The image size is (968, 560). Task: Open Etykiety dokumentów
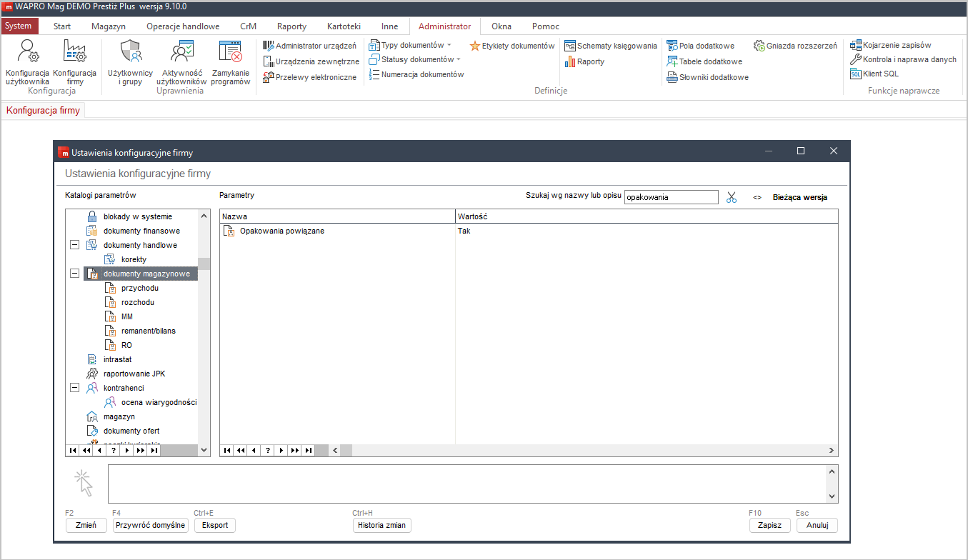click(x=512, y=46)
